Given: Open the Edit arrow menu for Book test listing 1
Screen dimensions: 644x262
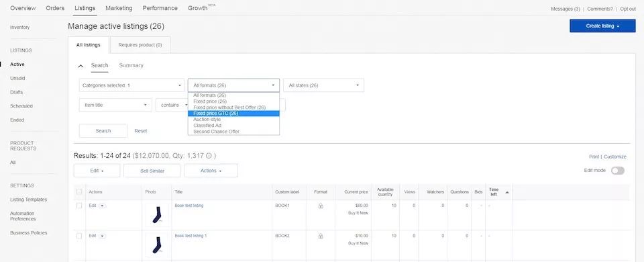Looking at the screenshot, I should click(x=102, y=236).
